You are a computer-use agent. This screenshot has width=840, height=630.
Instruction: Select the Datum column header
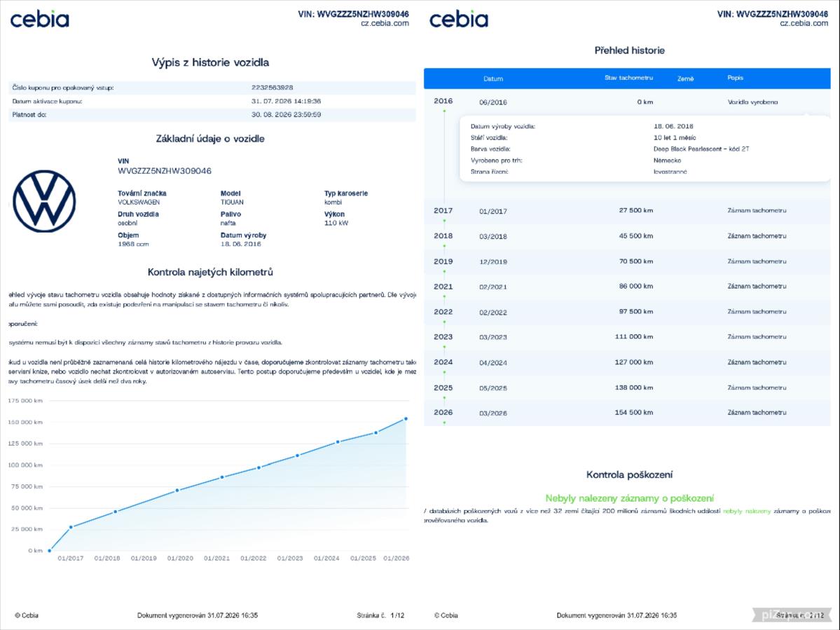point(493,78)
